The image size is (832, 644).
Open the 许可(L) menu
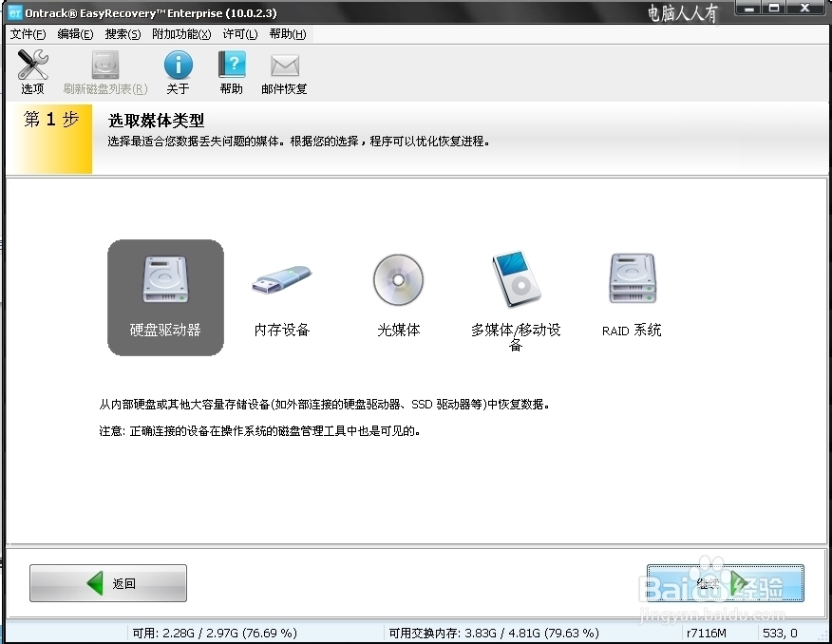(240, 34)
